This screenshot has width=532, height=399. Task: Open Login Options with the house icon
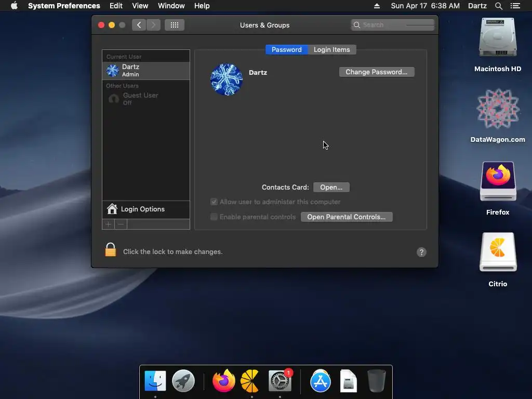146,209
